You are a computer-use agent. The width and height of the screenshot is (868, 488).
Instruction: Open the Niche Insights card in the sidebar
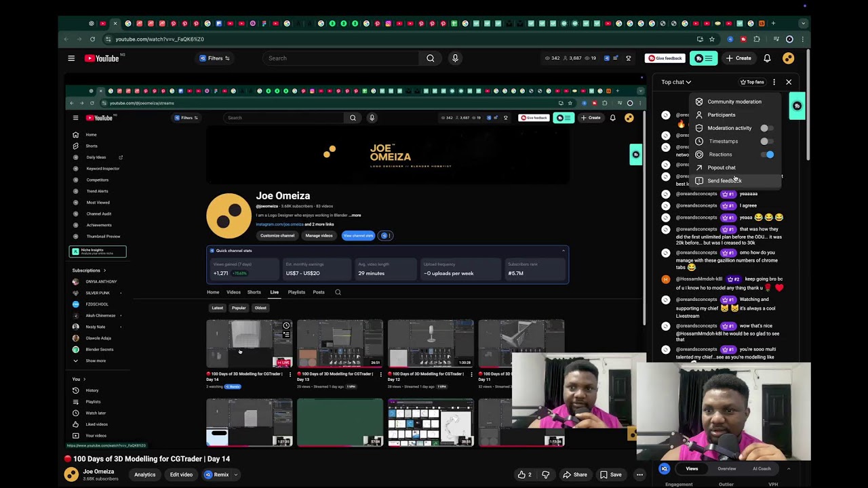coord(98,251)
